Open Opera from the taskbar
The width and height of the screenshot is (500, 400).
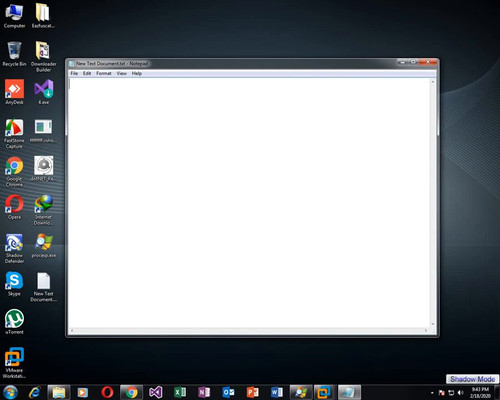tap(107, 392)
